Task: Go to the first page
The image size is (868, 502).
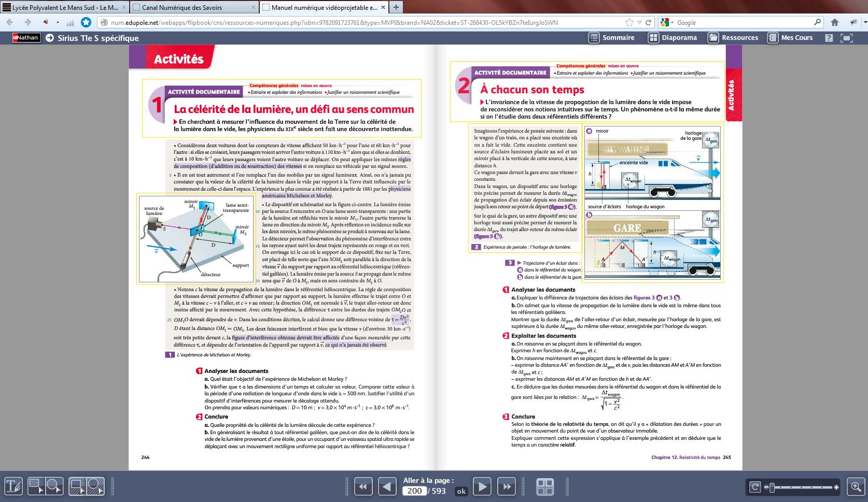Action: coord(363,486)
